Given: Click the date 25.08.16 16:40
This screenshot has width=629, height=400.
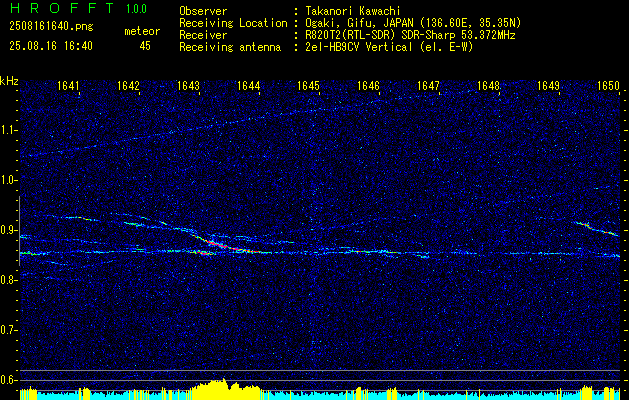Looking at the screenshot, I should pyautogui.click(x=51, y=46).
